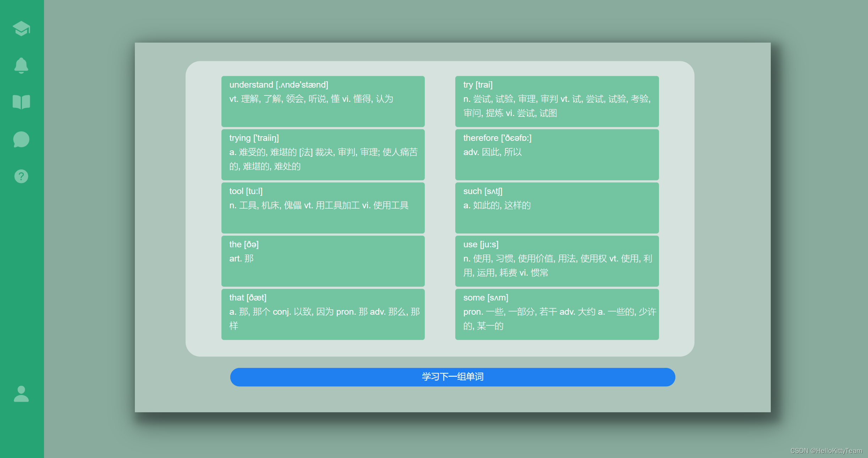Select the 'understand' word card

point(323,101)
